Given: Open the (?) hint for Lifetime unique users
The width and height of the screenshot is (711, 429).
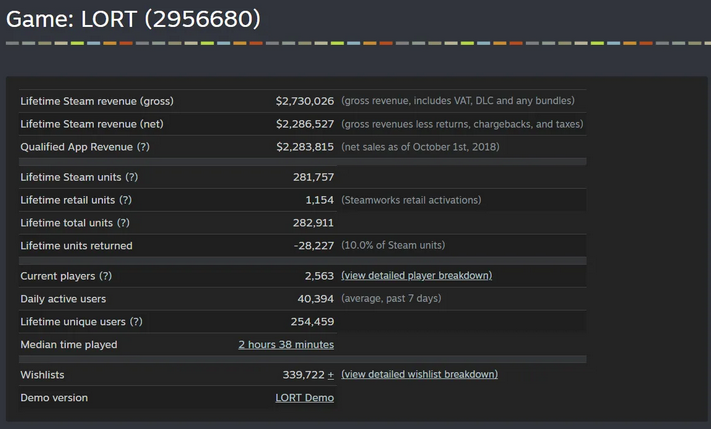Looking at the screenshot, I should (136, 322).
